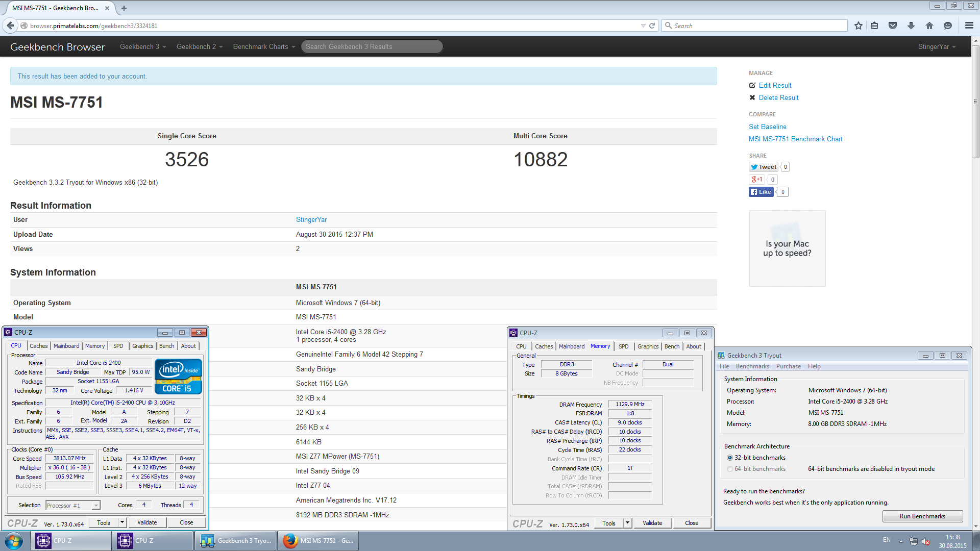
Task: Open the Help menu in Geekbench Tryout
Action: pyautogui.click(x=814, y=366)
